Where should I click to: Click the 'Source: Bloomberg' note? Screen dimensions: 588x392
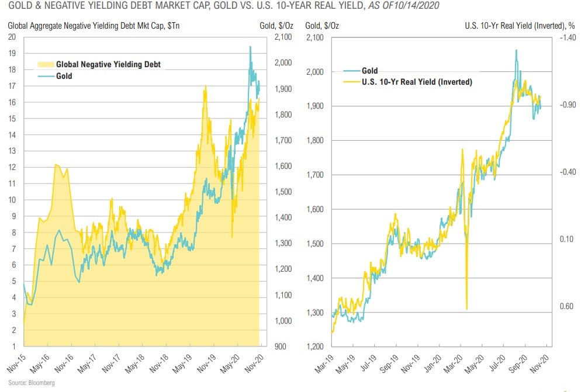32,383
